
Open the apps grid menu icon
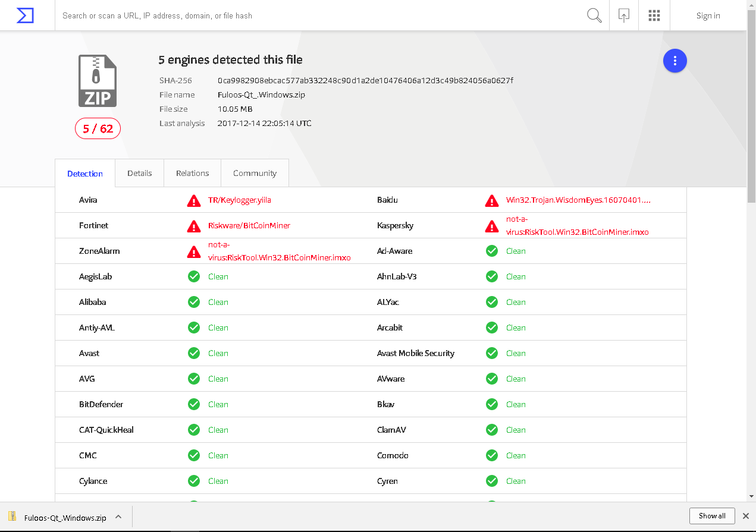[654, 15]
